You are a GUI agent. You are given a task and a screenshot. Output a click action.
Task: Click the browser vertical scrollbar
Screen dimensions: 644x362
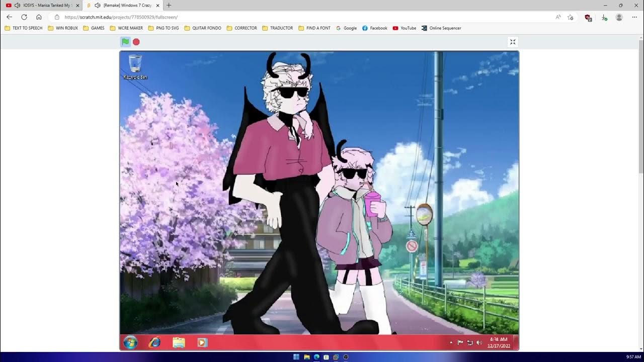point(640,106)
